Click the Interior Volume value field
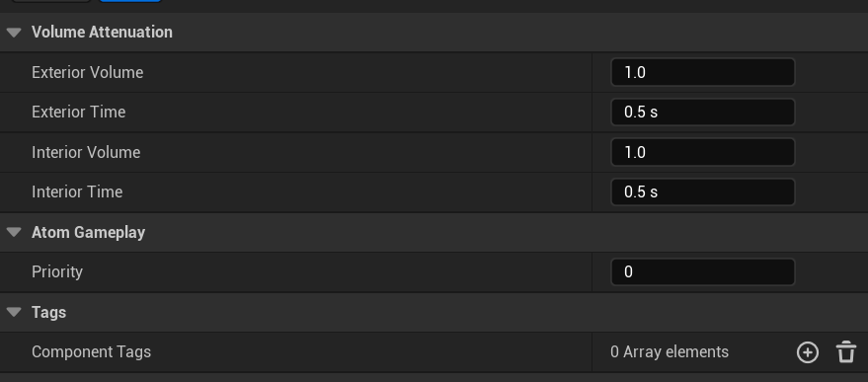868x382 pixels. point(702,152)
